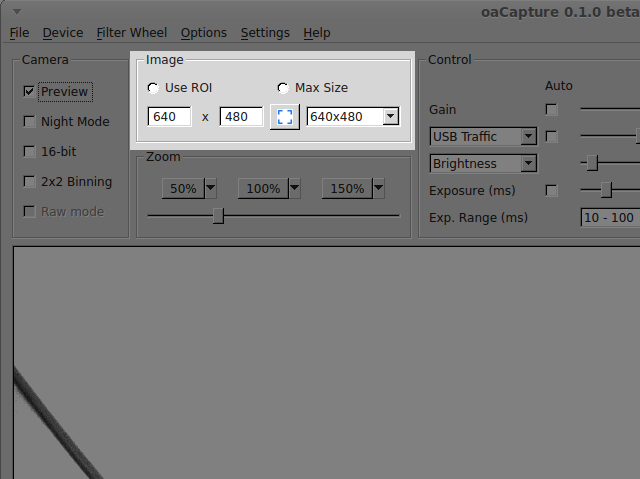Viewport: 640px width, 479px height.
Task: Open the Settings menu
Action: [265, 33]
